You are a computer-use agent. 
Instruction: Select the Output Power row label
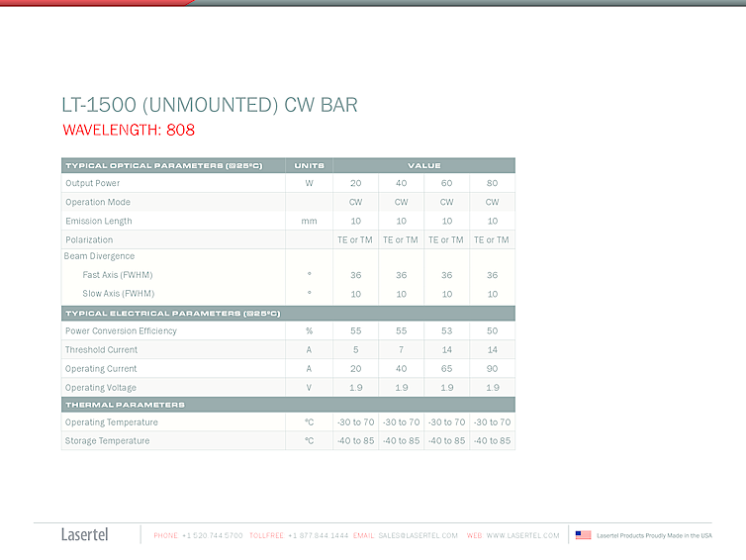pos(92,183)
